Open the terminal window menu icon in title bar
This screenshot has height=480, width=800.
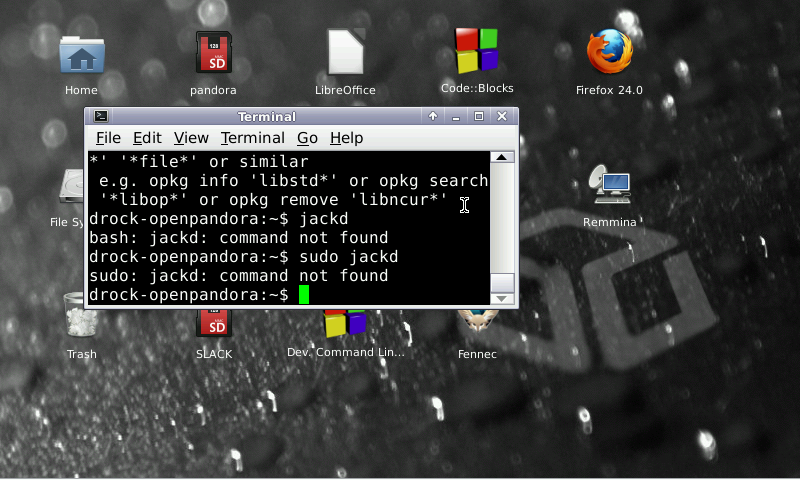pyautogui.click(x=101, y=116)
